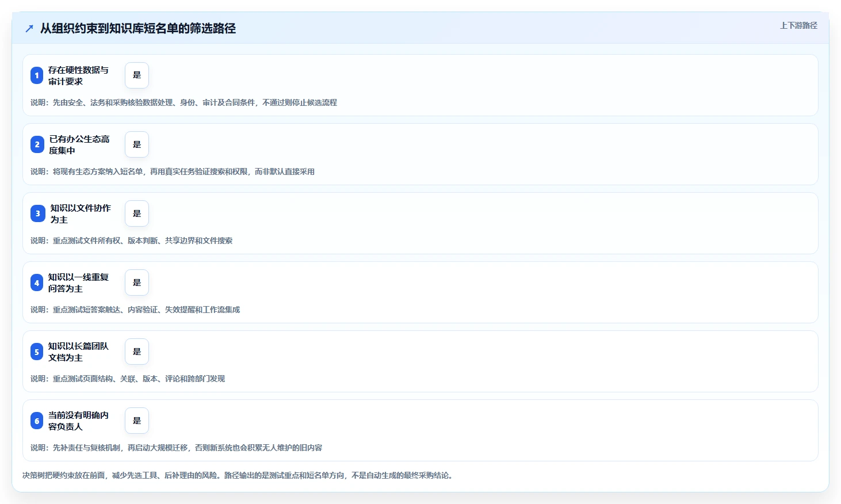The height and width of the screenshot is (504, 841).
Task: Click the heading 知识以文件协作为主
Action: click(x=81, y=213)
